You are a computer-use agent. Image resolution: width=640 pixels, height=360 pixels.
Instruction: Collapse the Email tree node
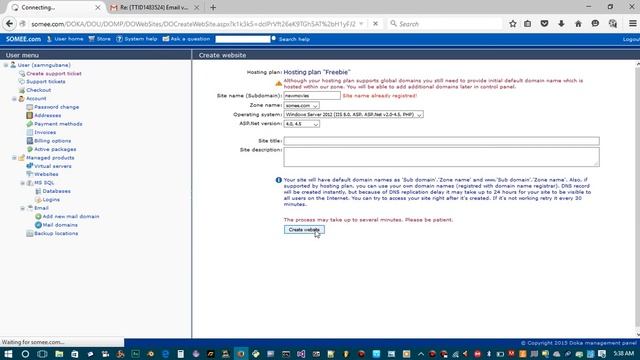point(22,208)
